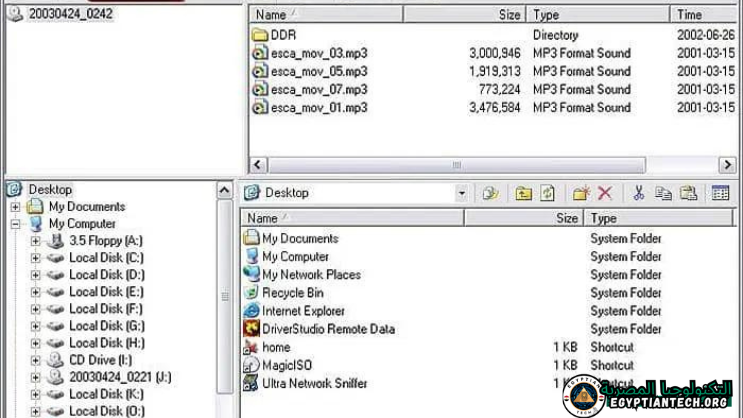Click the MagicISO shortcut icon

click(251, 365)
